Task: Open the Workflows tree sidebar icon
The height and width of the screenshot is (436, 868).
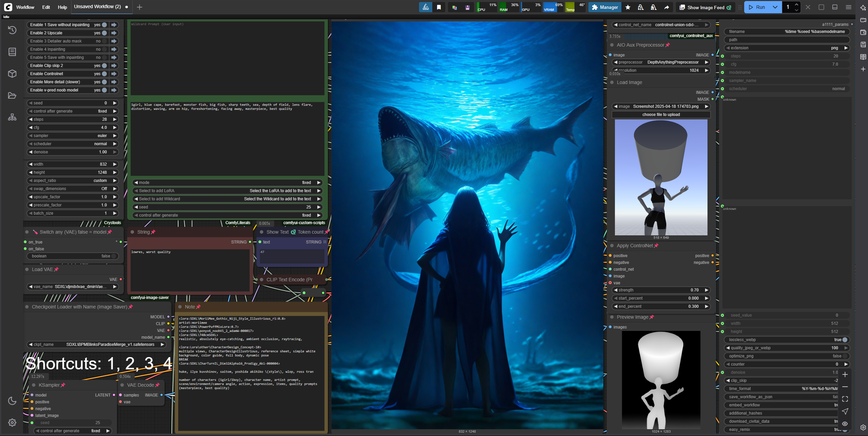Action: tap(12, 117)
